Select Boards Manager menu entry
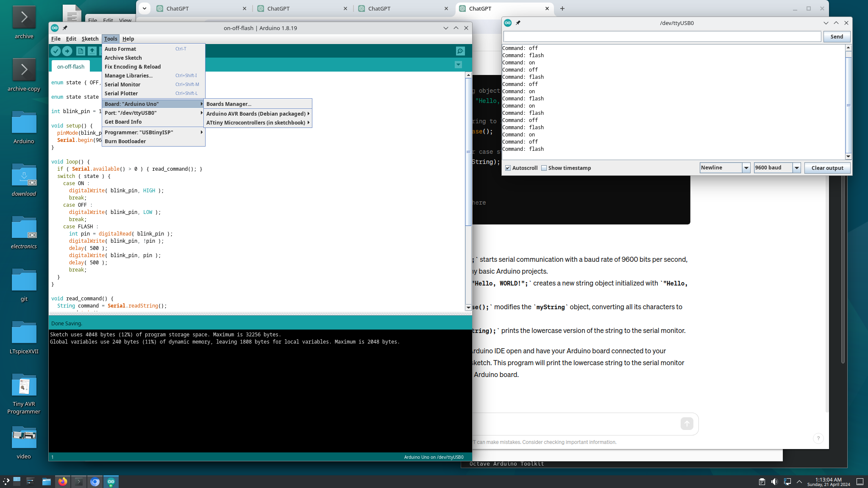868x488 pixels. 258,104
